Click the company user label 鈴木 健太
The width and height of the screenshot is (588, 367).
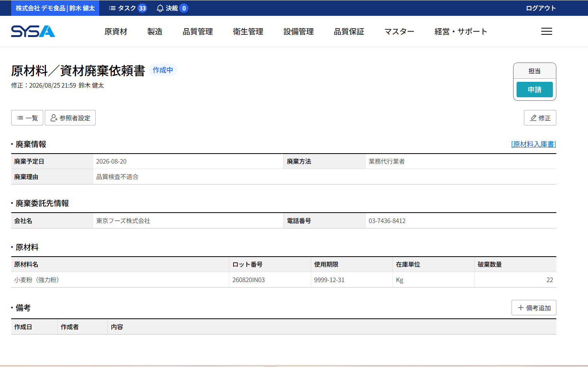pyautogui.click(x=55, y=8)
